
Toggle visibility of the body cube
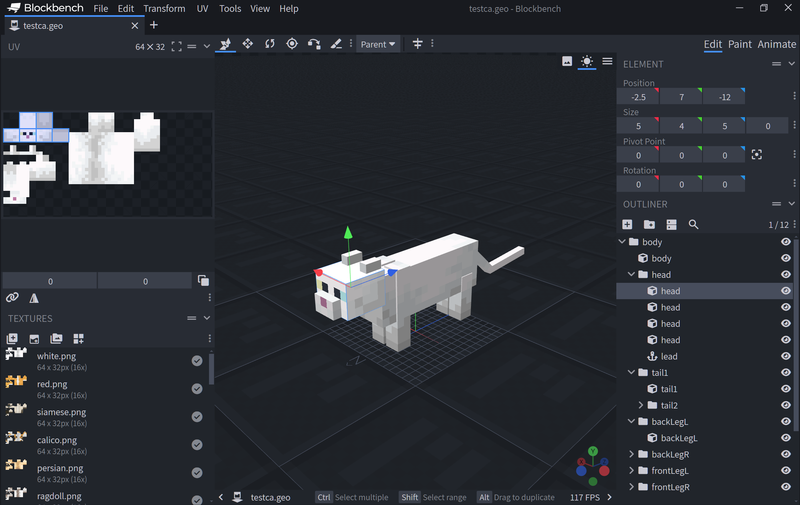(786, 258)
